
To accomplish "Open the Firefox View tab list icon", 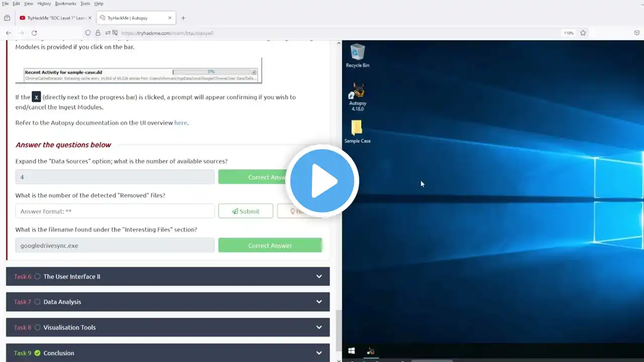I will pos(7,18).
